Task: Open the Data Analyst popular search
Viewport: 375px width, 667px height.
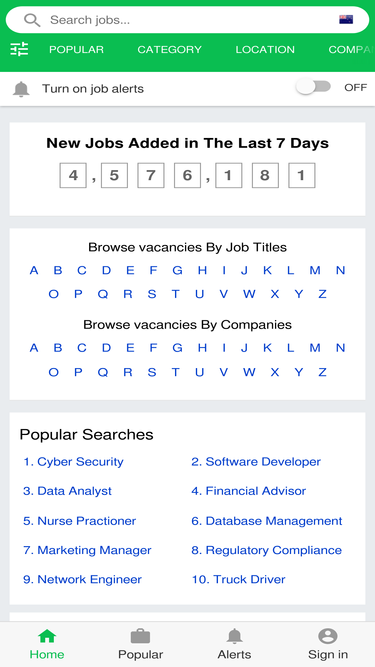Action: [x=67, y=491]
